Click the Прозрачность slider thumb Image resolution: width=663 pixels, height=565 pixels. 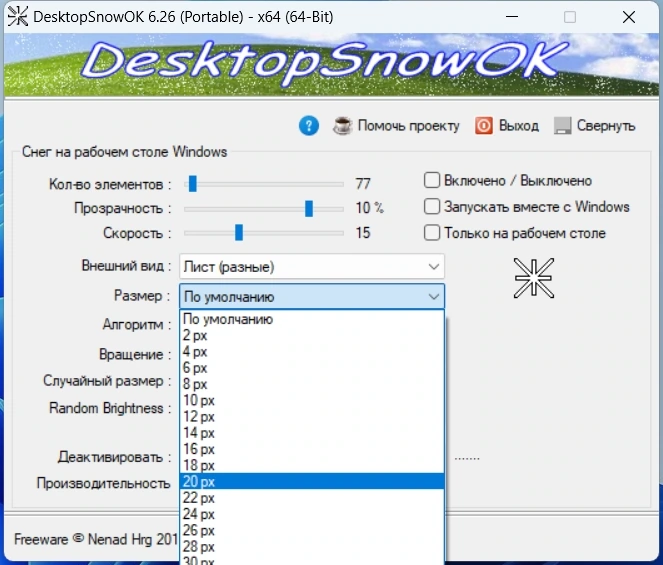point(309,208)
